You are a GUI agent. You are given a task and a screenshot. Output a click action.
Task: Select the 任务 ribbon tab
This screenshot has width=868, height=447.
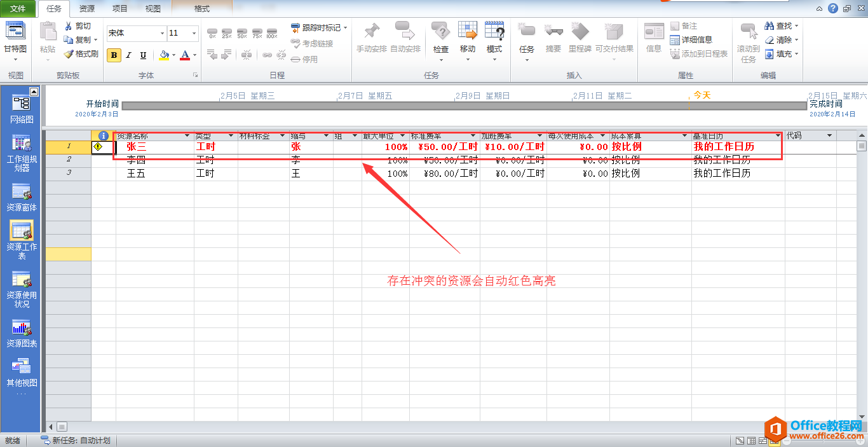tap(54, 9)
